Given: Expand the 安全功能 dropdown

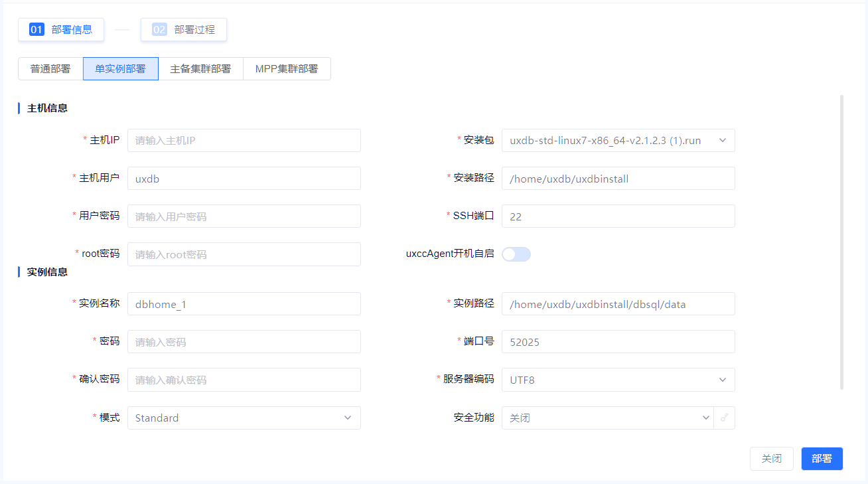Looking at the screenshot, I should [607, 418].
